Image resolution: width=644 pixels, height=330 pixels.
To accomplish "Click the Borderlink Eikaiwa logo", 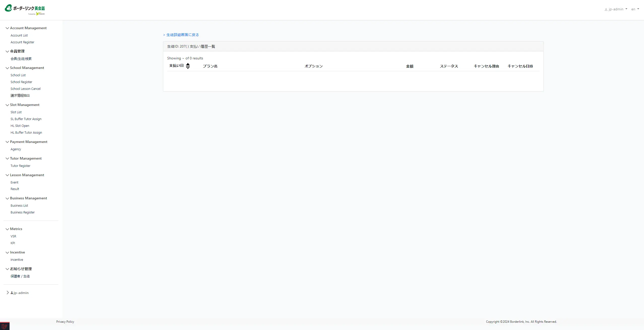I will 25,10.
